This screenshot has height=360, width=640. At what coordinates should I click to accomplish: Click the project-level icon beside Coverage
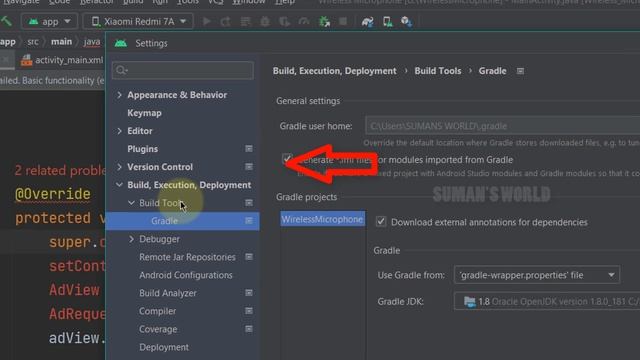[249, 329]
